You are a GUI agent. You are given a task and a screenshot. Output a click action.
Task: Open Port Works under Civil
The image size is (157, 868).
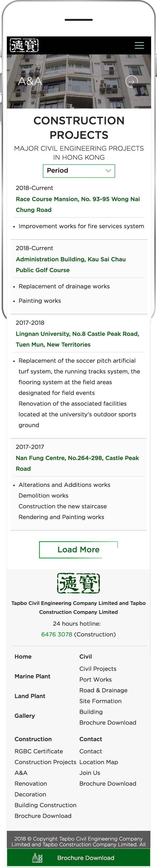pyautogui.click(x=96, y=679)
